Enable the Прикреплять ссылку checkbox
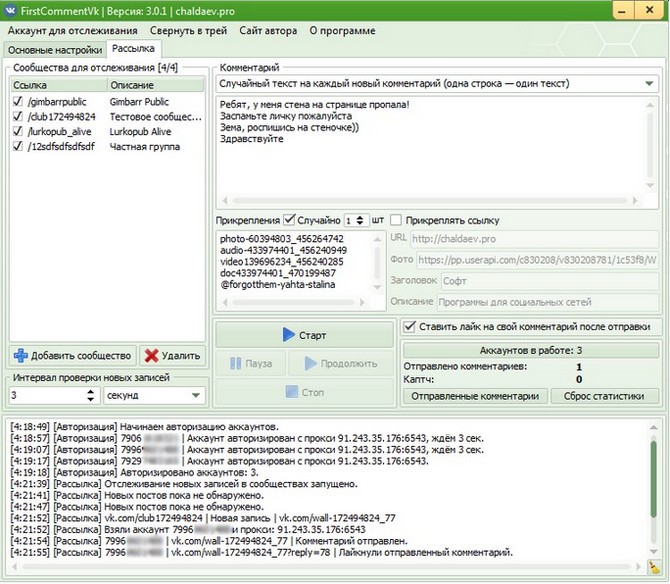 pos(396,220)
